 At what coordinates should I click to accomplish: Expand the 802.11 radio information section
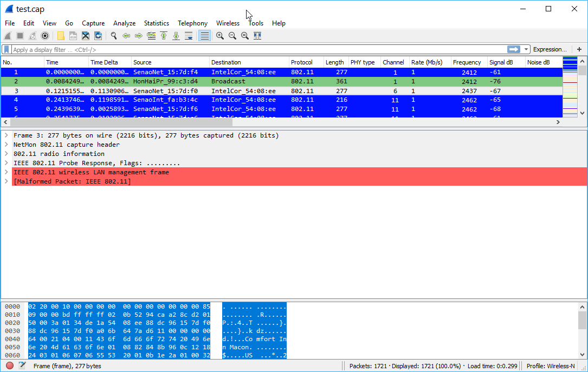(x=6, y=153)
